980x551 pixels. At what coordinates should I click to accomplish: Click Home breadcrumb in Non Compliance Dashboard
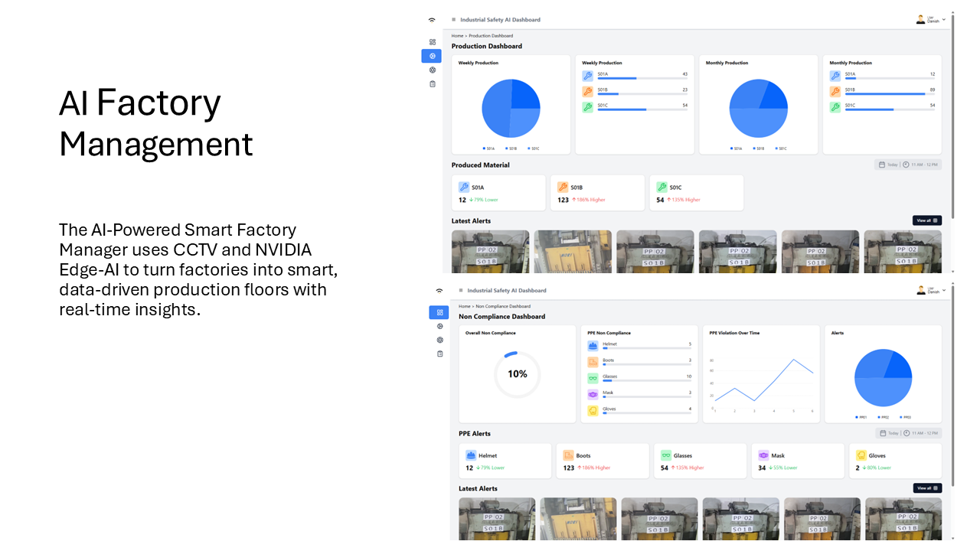coord(464,307)
